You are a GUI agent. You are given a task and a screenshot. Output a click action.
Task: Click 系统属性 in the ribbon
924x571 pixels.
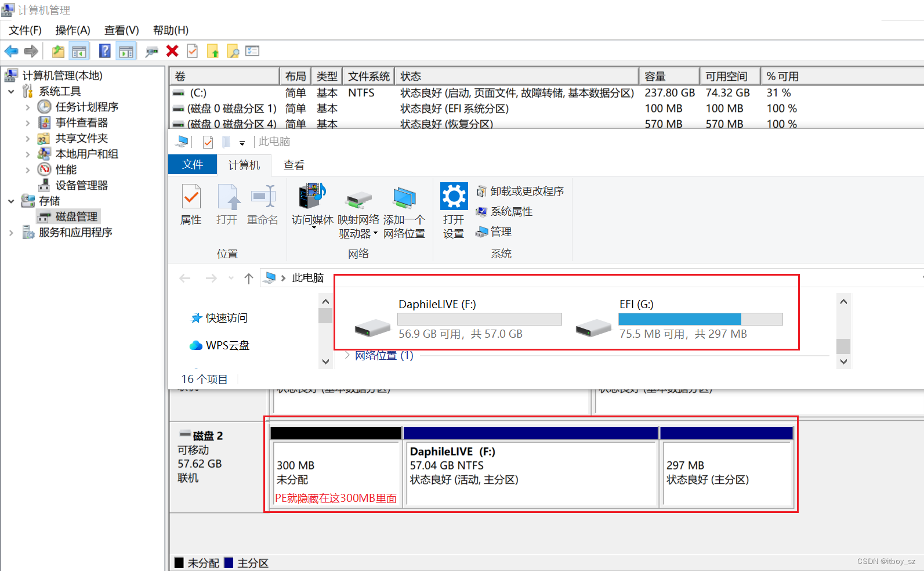(x=504, y=212)
